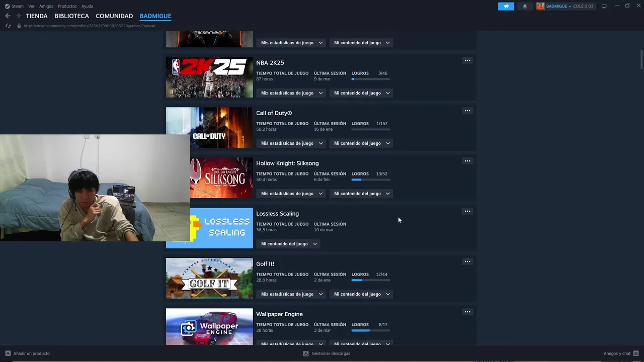Click the Wallpaper Engine cover image
The height and width of the screenshot is (362, 644).
[x=209, y=327]
